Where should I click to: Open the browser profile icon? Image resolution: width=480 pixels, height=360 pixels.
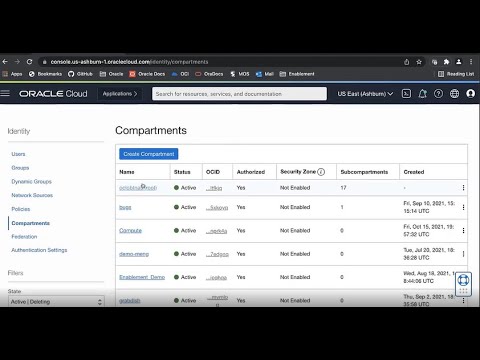(459, 62)
